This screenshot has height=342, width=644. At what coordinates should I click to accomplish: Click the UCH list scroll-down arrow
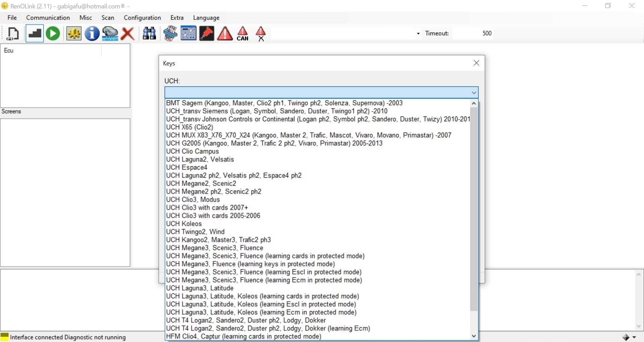pos(474,336)
